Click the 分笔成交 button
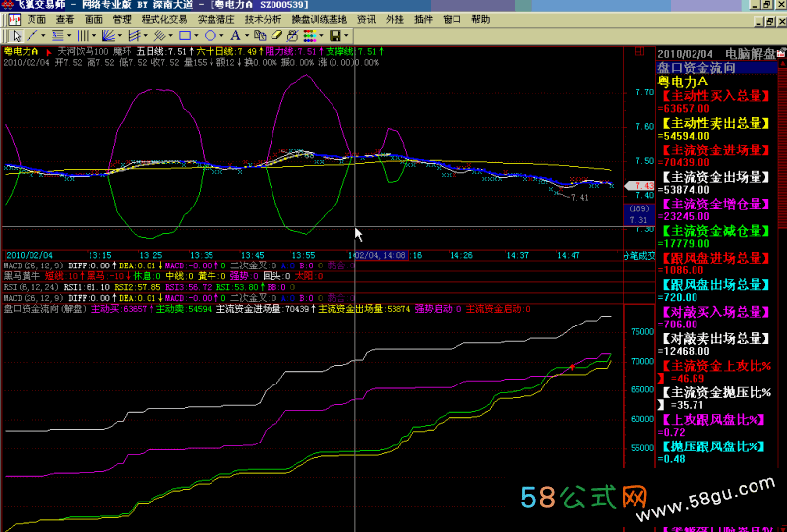787x532 pixels. point(638,255)
